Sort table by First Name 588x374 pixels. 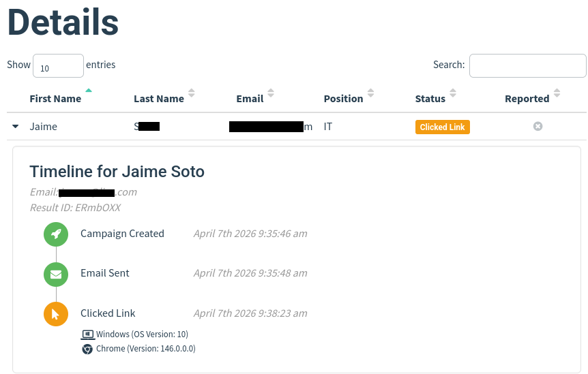tap(55, 98)
